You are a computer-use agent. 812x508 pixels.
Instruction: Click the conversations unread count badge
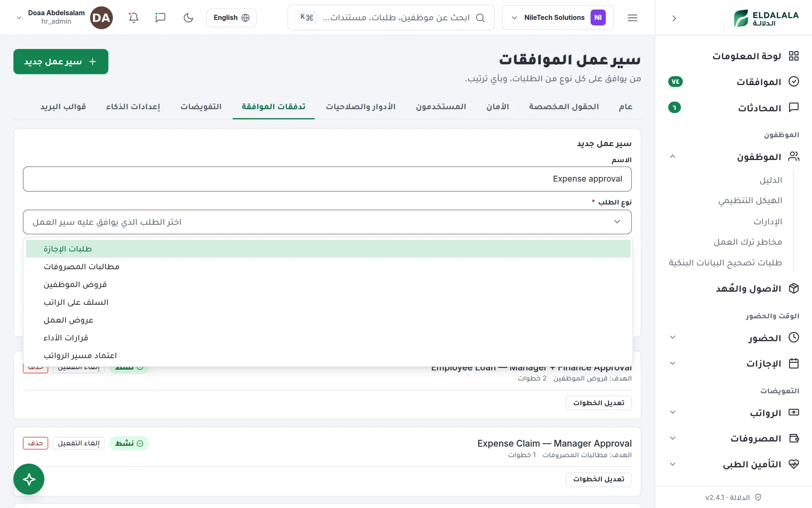[x=675, y=108]
